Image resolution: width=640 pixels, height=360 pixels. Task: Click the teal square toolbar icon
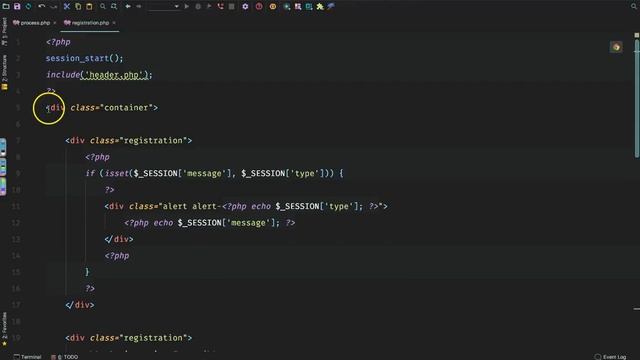click(x=309, y=7)
